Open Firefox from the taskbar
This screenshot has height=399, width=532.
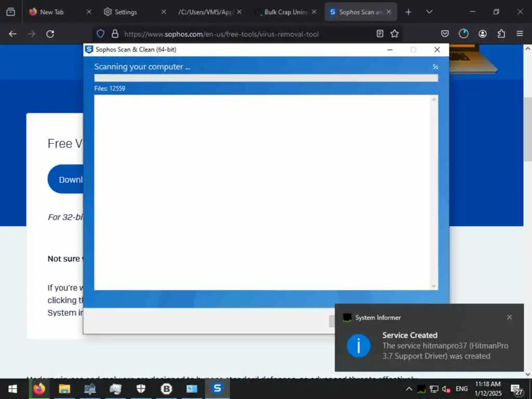39,389
